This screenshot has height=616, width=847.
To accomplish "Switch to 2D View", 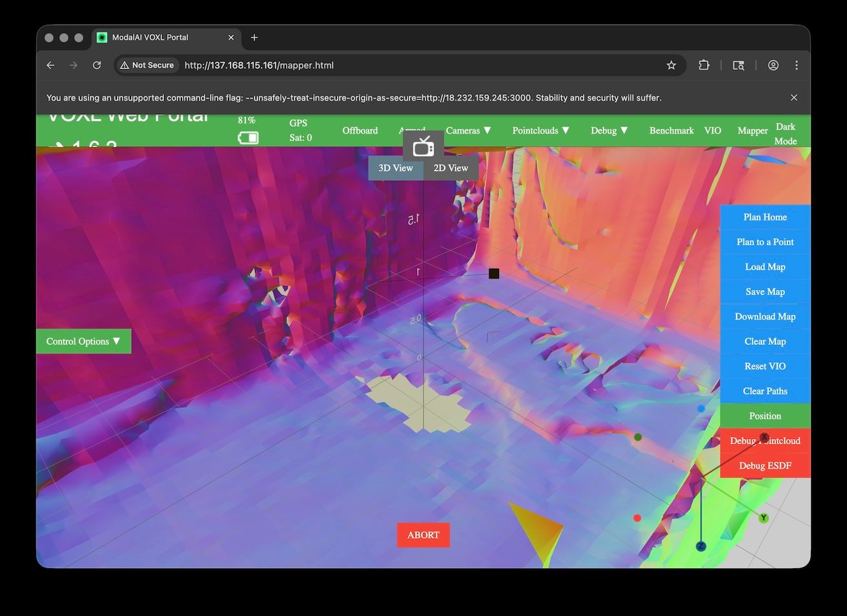I will (x=451, y=168).
